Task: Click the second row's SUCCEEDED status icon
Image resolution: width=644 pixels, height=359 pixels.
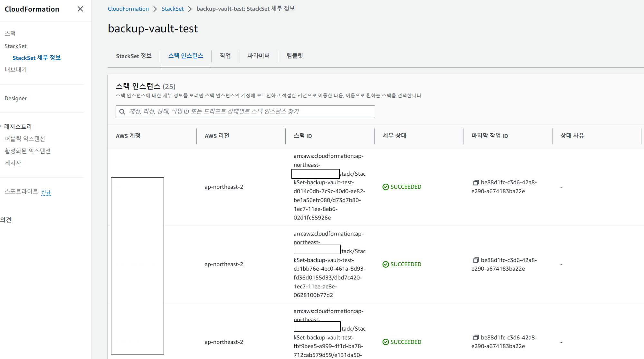Action: [x=385, y=264]
